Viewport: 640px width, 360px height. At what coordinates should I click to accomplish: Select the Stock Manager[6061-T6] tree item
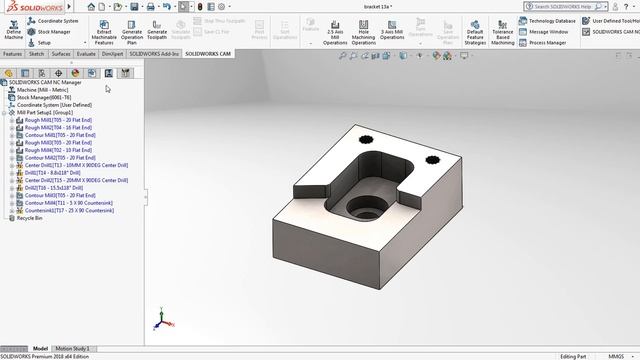coord(44,98)
